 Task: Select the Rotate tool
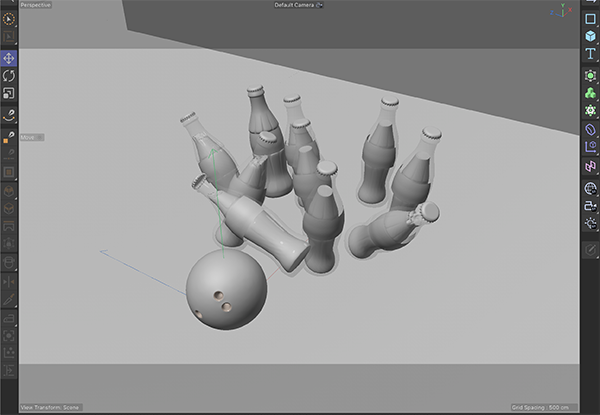click(9, 75)
